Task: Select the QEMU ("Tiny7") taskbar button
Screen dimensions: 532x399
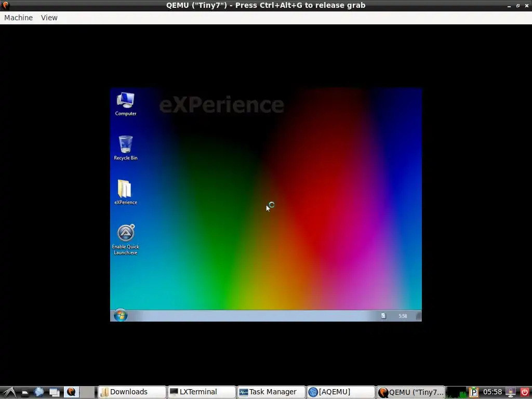Action: pos(410,392)
